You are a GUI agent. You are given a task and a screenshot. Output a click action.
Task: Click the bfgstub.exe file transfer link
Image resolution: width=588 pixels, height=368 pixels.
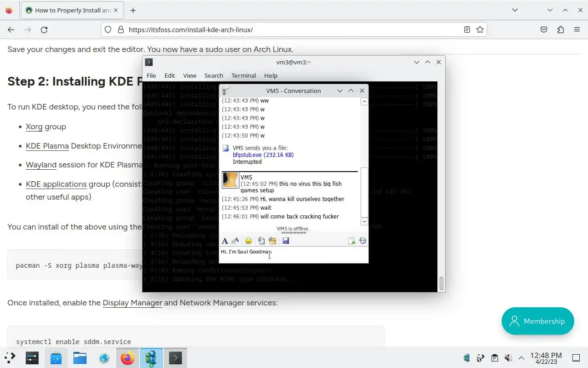point(263,155)
